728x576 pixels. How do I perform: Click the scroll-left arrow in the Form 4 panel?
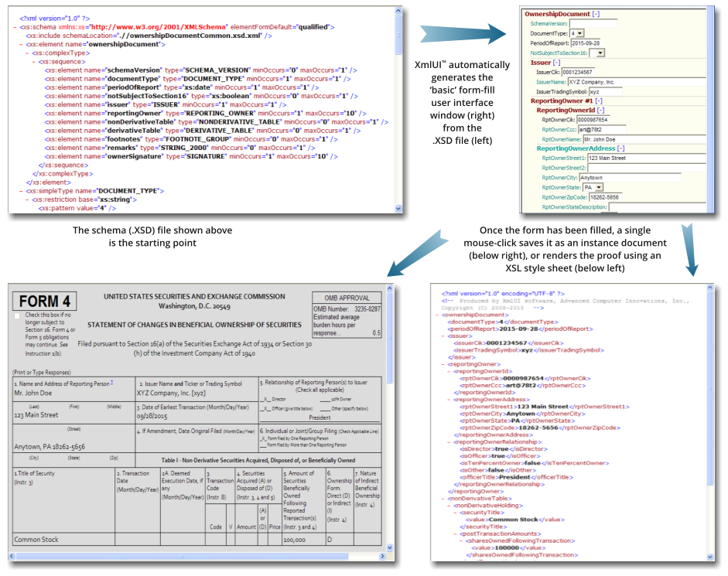(x=12, y=556)
